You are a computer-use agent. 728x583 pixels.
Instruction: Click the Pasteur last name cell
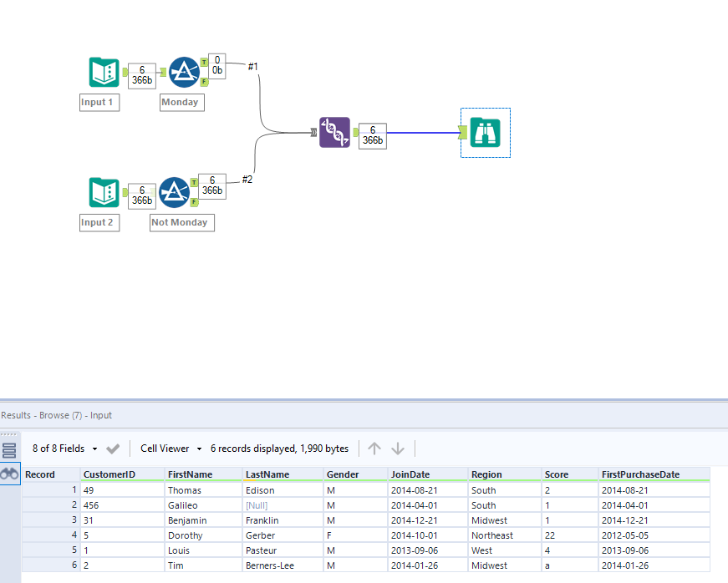[x=283, y=550]
